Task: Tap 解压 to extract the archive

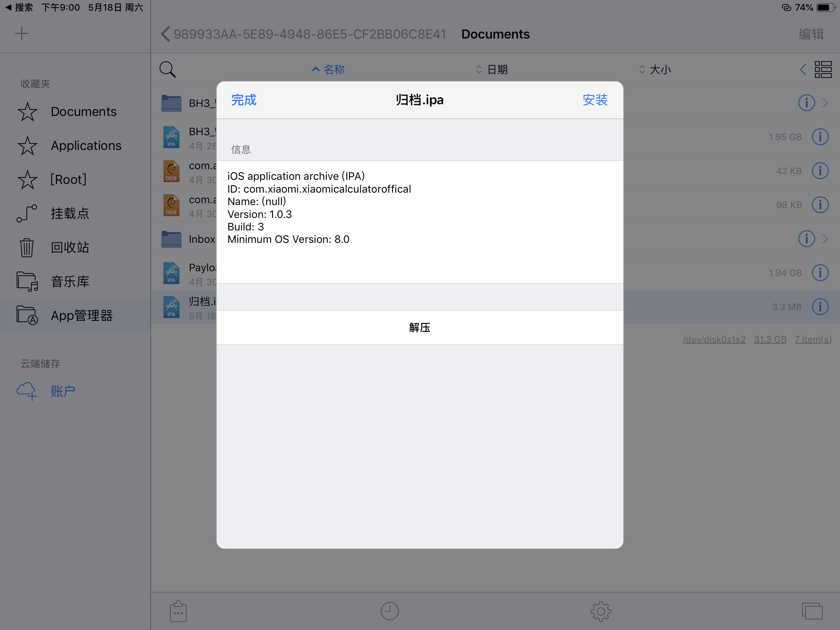Action: point(420,327)
